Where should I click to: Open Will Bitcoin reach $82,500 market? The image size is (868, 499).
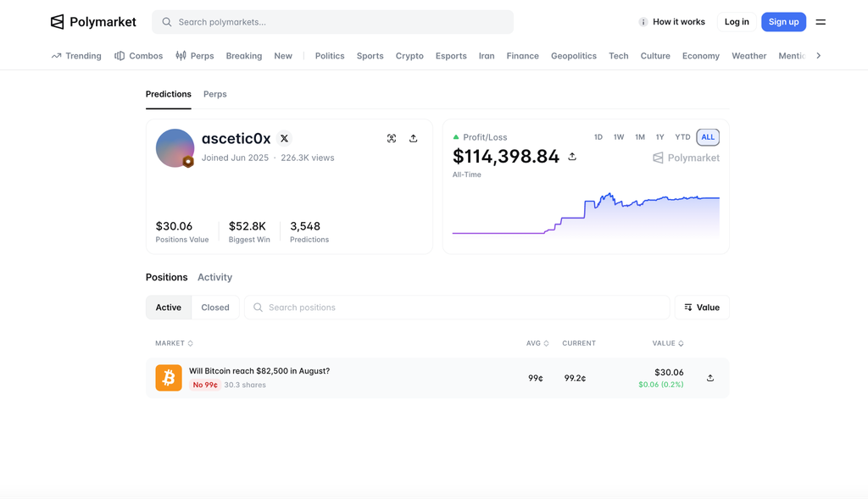pos(259,371)
